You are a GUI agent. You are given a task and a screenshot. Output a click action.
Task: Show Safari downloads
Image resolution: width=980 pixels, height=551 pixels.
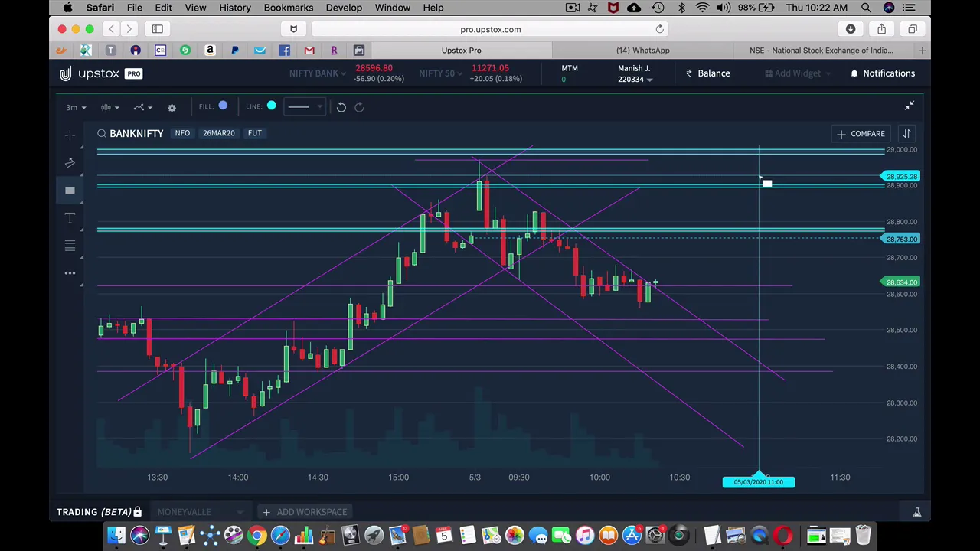click(851, 29)
